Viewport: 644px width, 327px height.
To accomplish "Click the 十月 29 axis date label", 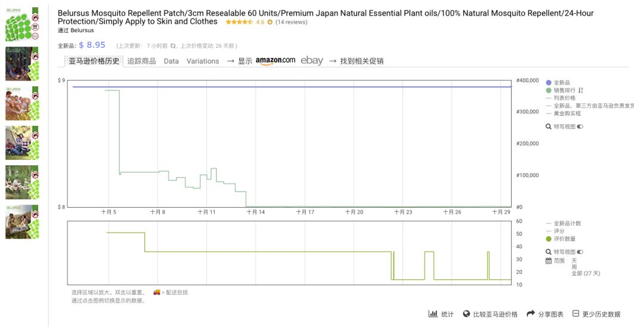I will pyautogui.click(x=501, y=212).
